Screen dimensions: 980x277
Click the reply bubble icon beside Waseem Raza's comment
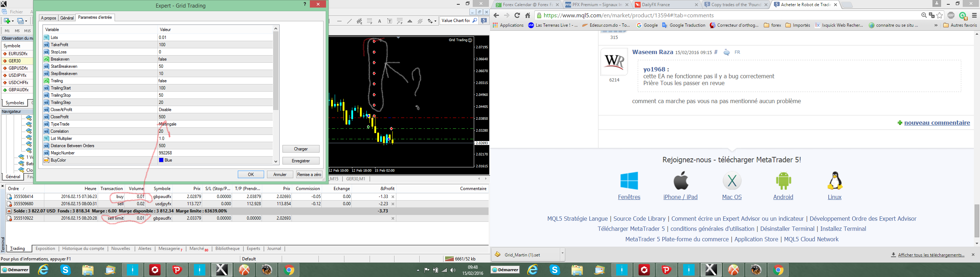click(x=726, y=53)
